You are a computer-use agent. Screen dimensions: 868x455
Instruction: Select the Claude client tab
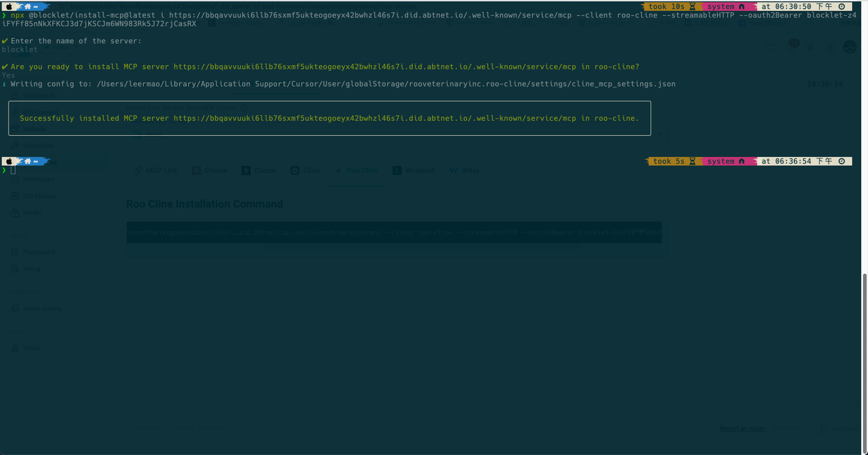tap(209, 171)
